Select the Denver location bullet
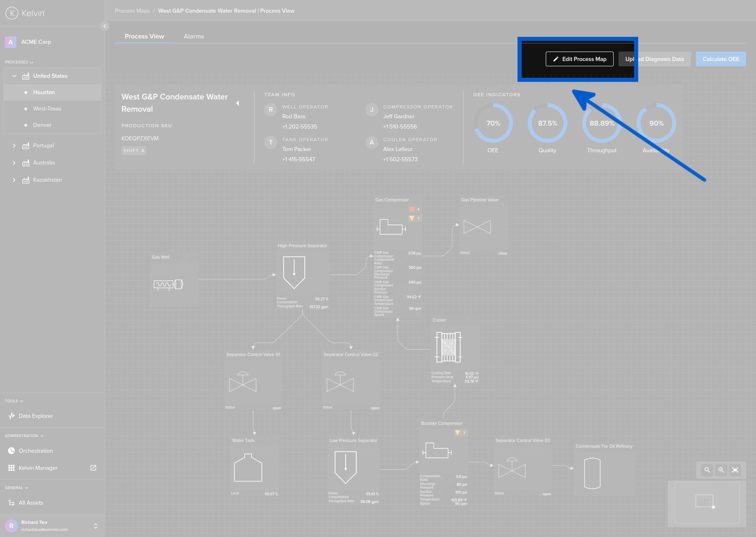The width and height of the screenshot is (756, 537). pos(27,125)
